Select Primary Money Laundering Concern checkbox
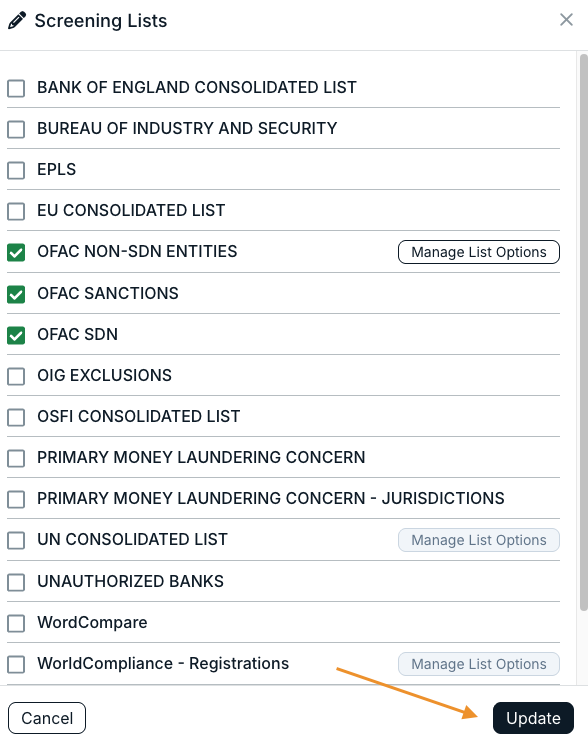Image resolution: width=588 pixels, height=744 pixels. point(16,458)
